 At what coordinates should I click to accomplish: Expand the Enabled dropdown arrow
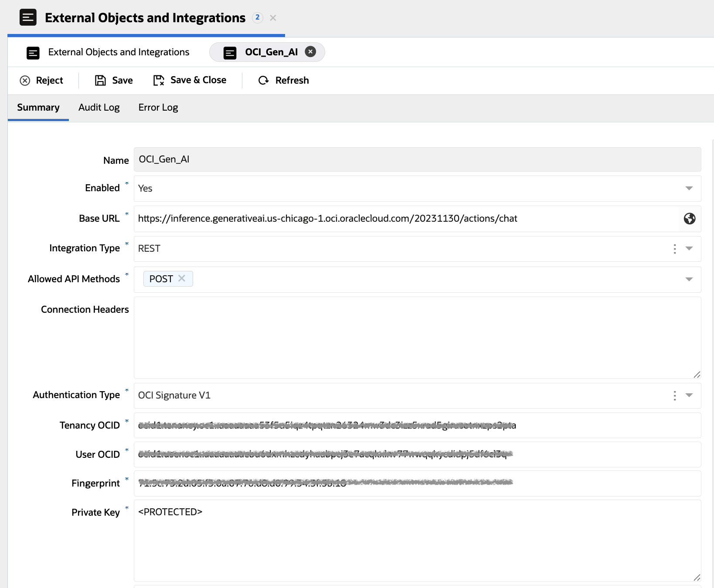pos(689,189)
